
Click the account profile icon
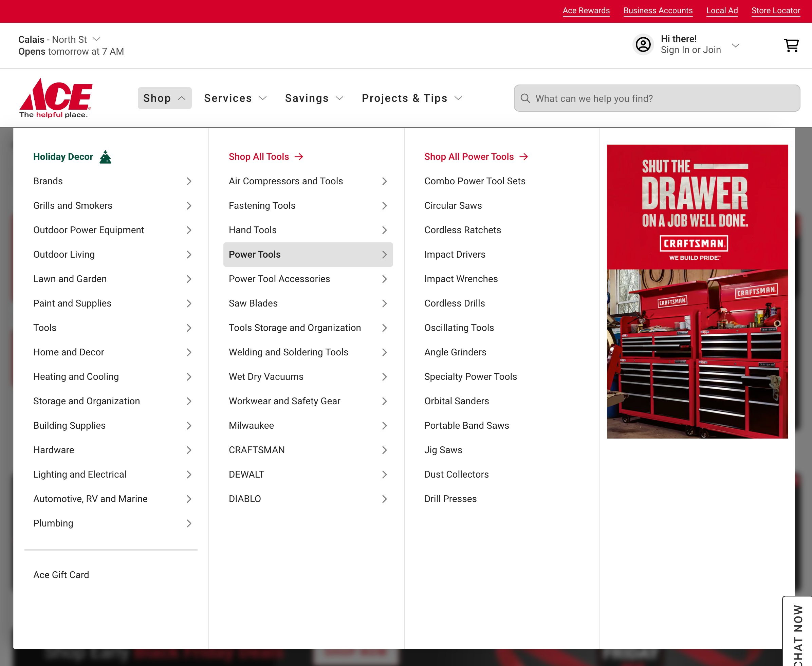[643, 44]
